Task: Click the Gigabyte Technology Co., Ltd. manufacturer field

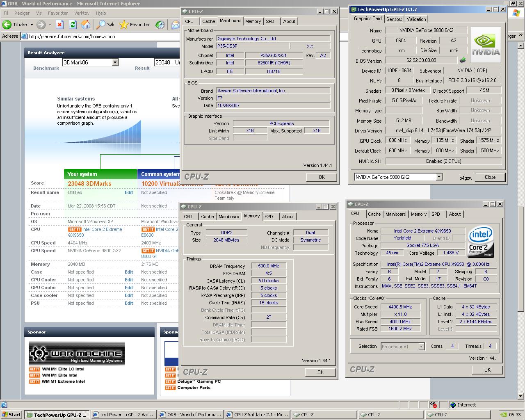Action: click(x=273, y=39)
